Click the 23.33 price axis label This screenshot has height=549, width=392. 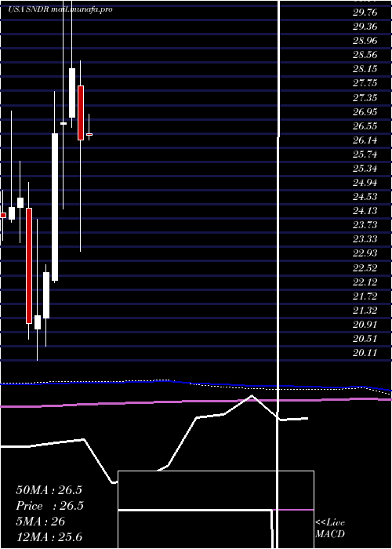click(365, 239)
